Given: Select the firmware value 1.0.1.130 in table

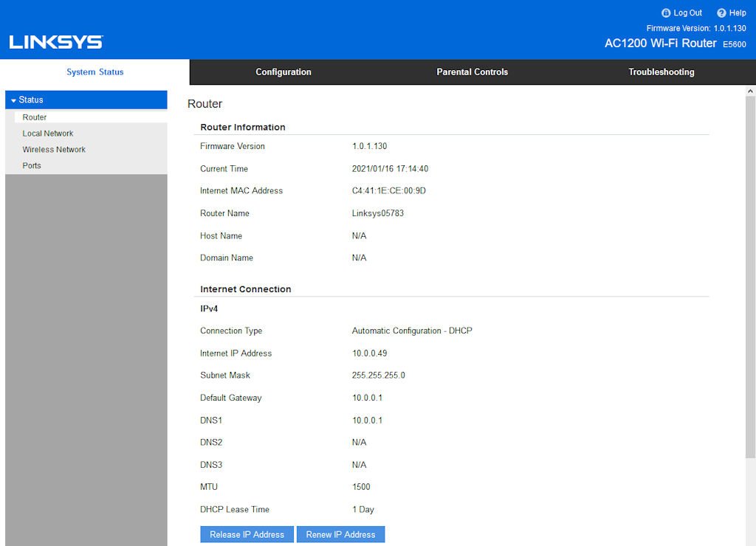Looking at the screenshot, I should pyautogui.click(x=369, y=146).
